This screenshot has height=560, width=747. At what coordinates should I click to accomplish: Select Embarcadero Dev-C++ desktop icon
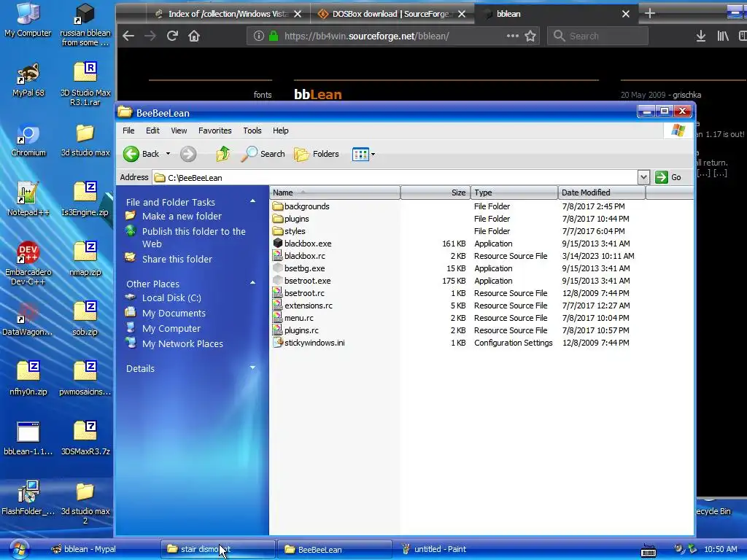(28, 263)
